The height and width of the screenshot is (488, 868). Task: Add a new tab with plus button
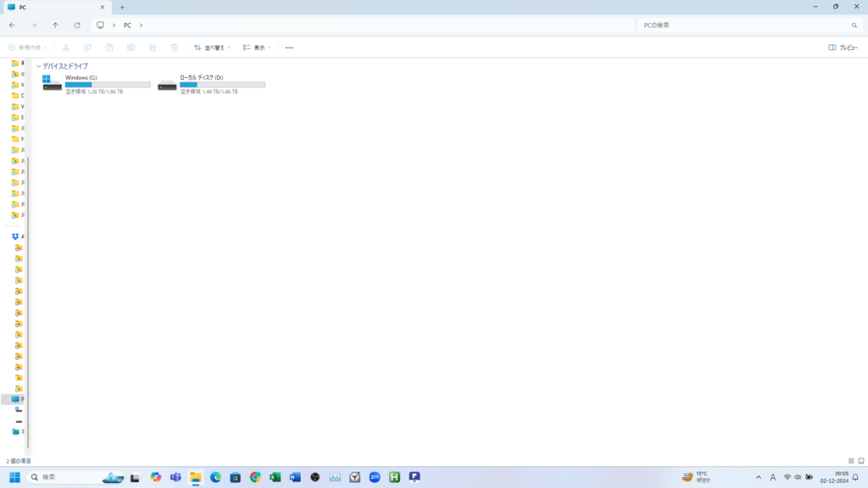point(122,7)
